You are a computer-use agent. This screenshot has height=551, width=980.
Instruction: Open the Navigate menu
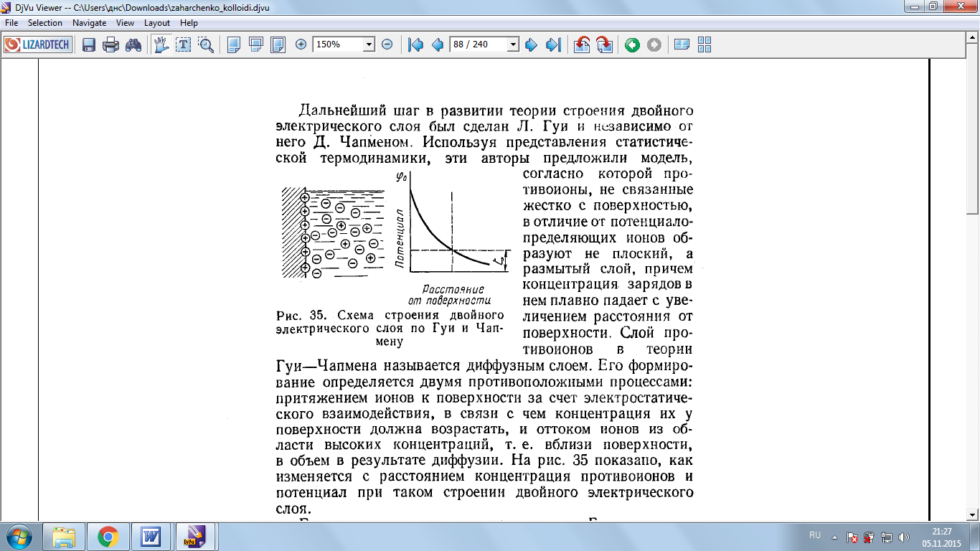pos(89,23)
